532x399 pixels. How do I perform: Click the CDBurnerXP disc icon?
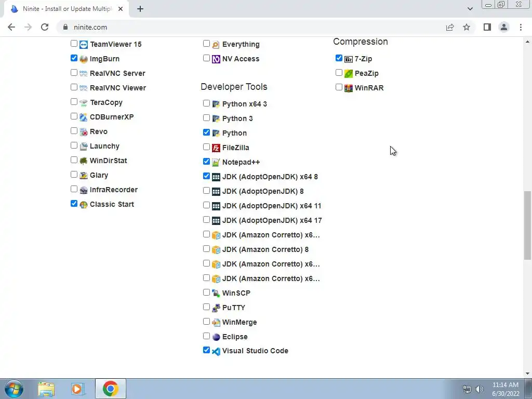tap(84, 117)
